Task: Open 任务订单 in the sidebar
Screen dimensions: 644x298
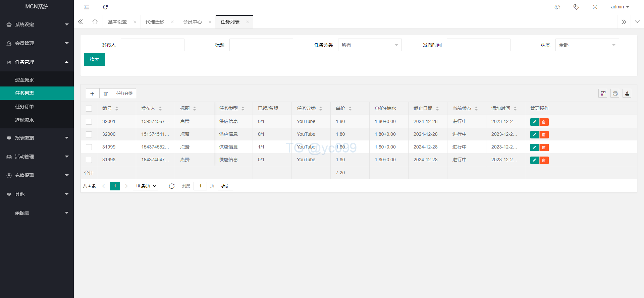Action: tap(24, 107)
